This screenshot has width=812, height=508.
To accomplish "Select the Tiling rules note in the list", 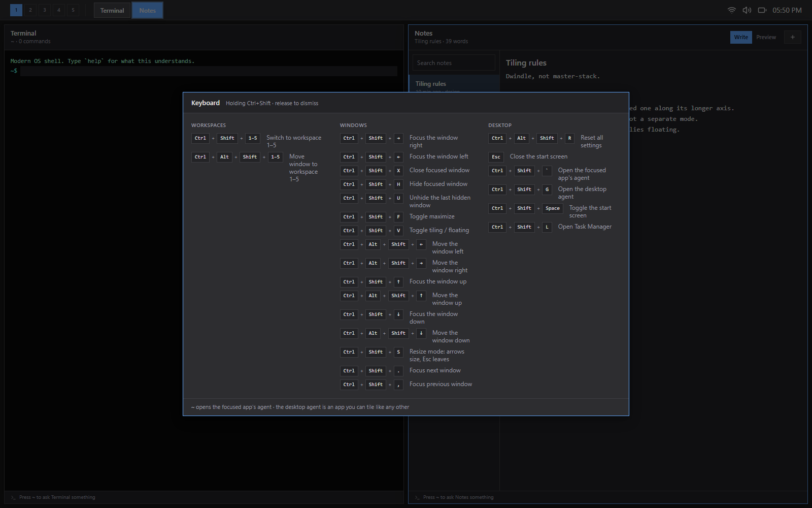I will (454, 84).
